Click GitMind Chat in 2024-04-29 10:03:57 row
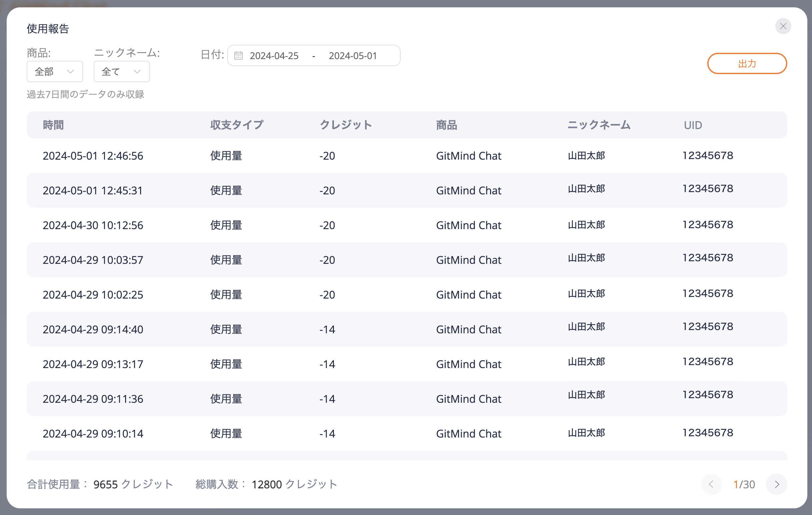The image size is (812, 515). point(468,260)
